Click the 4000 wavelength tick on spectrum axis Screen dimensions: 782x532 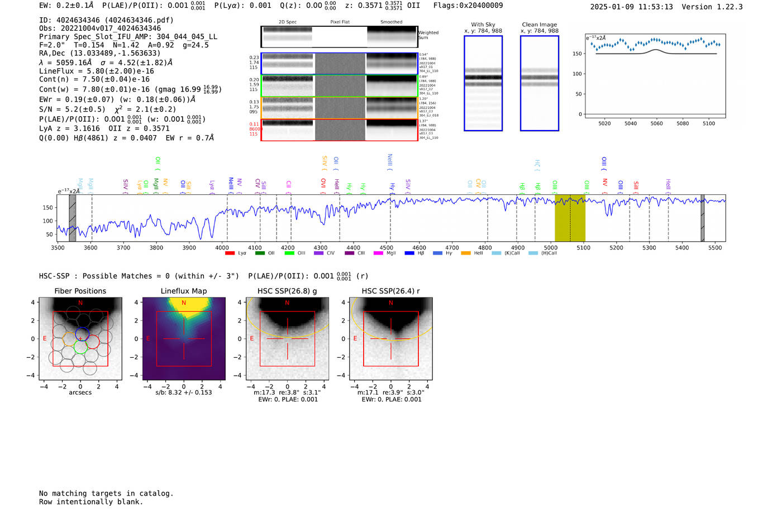pyautogui.click(x=222, y=248)
